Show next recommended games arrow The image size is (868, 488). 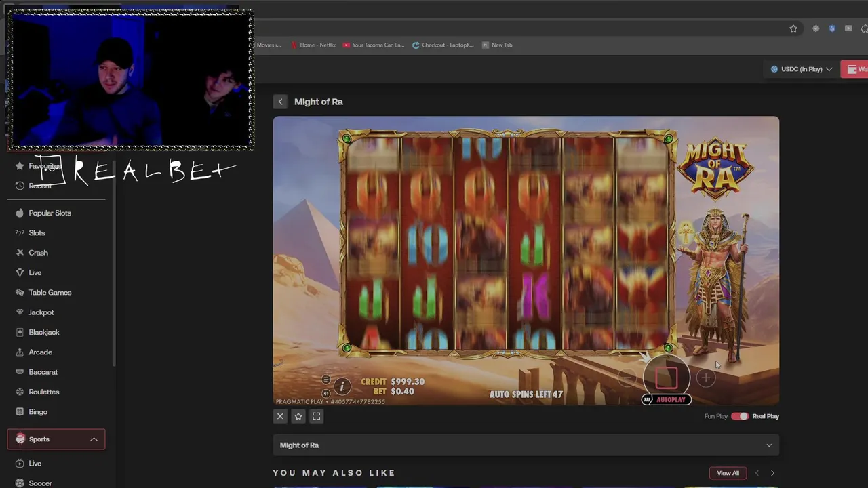[x=772, y=473]
